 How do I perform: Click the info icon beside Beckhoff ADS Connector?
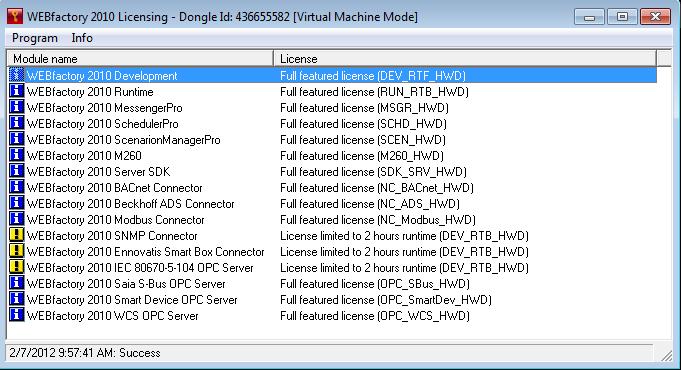17,204
